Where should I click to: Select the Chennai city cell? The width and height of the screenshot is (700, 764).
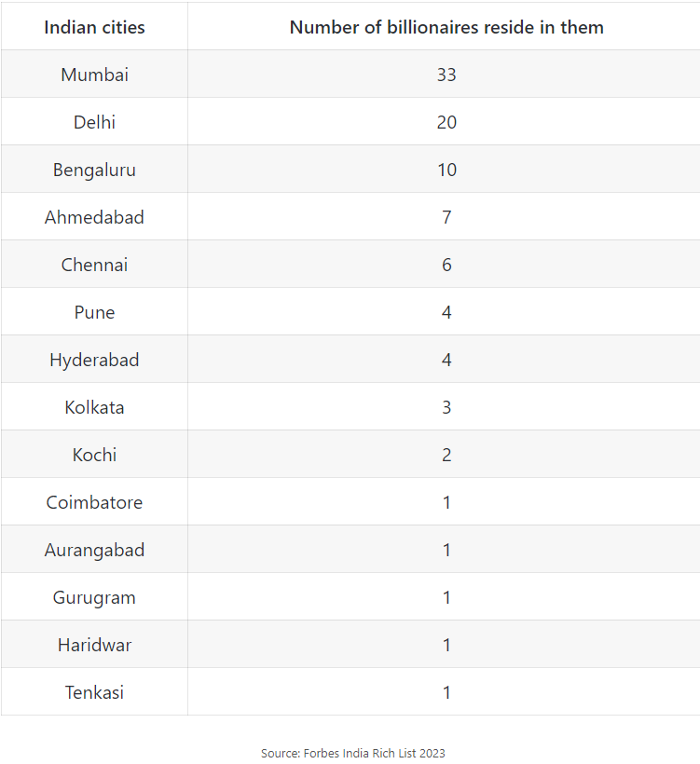[94, 265]
